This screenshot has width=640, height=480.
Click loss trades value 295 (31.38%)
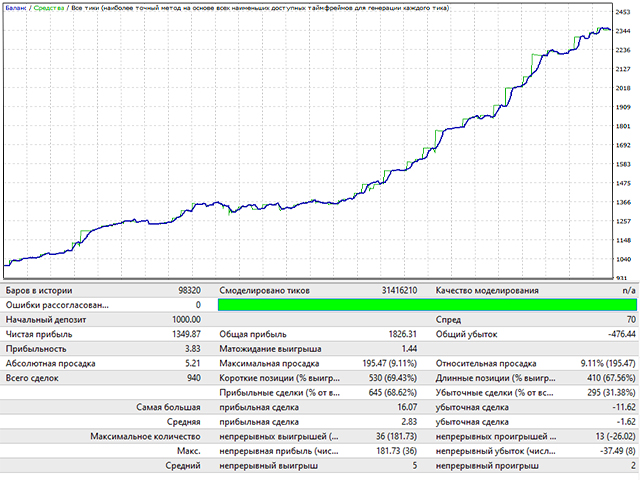point(611,393)
